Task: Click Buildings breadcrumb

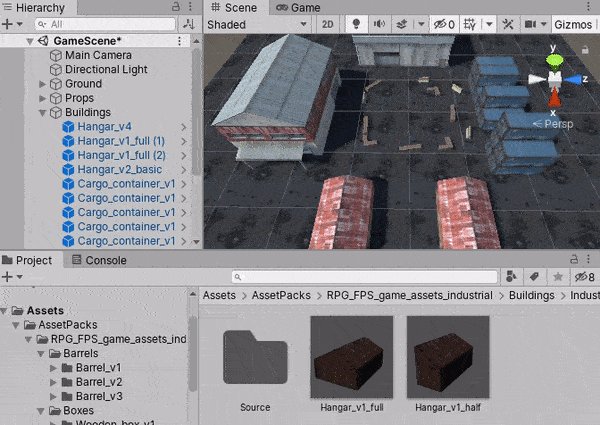Action: click(x=532, y=295)
